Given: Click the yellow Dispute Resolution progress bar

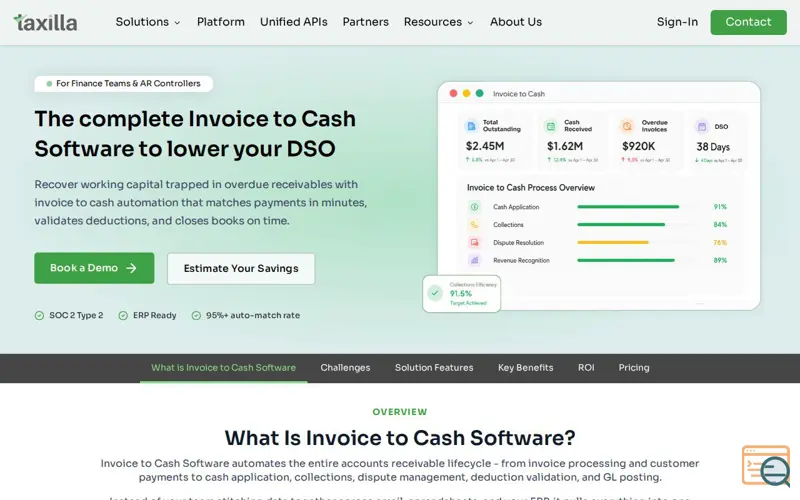Looking at the screenshot, I should tap(613, 242).
